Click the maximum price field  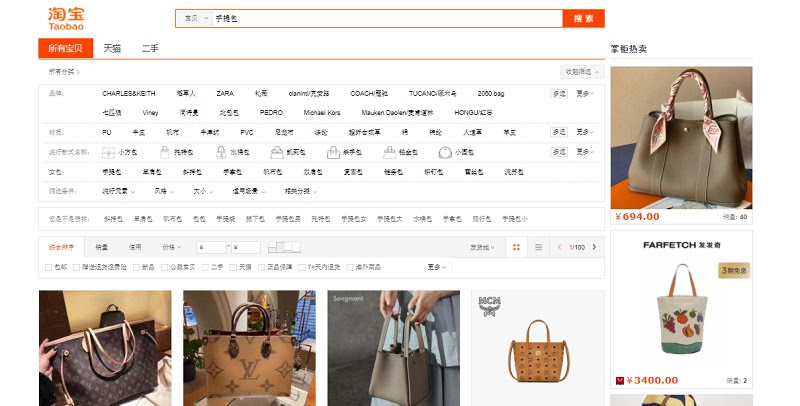(246, 247)
